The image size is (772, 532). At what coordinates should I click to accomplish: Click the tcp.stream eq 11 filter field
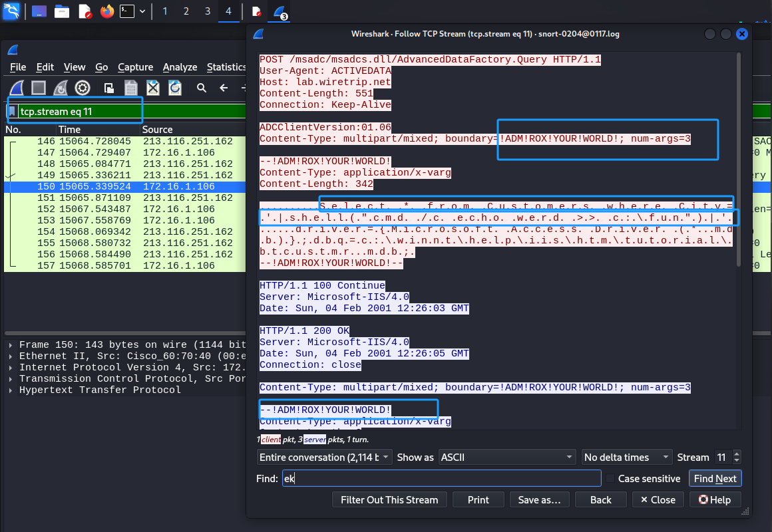132,112
